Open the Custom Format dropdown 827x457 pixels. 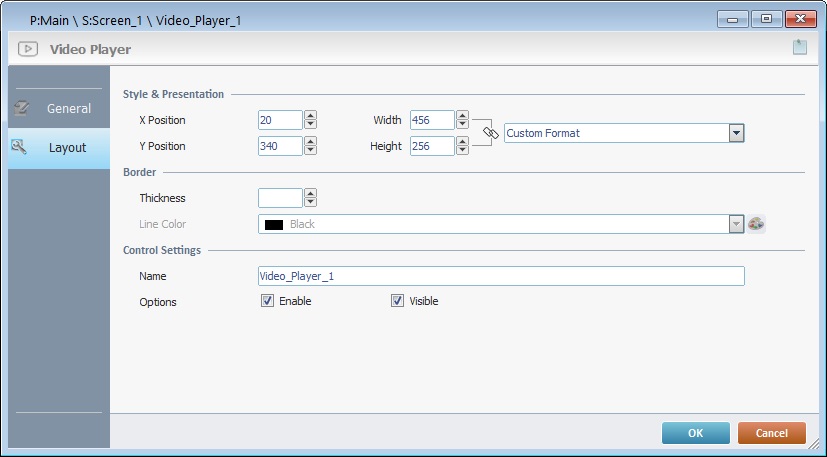click(x=736, y=133)
